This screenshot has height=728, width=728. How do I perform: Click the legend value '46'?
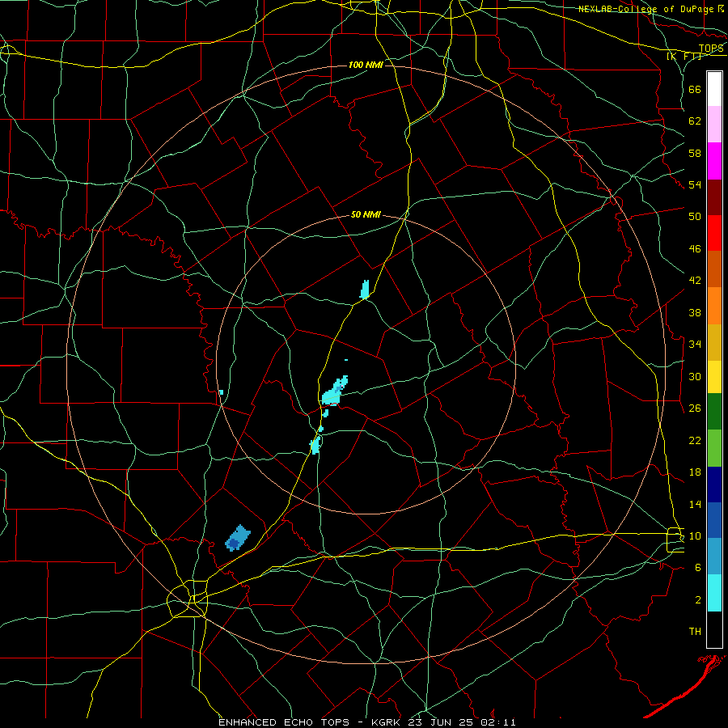click(695, 249)
